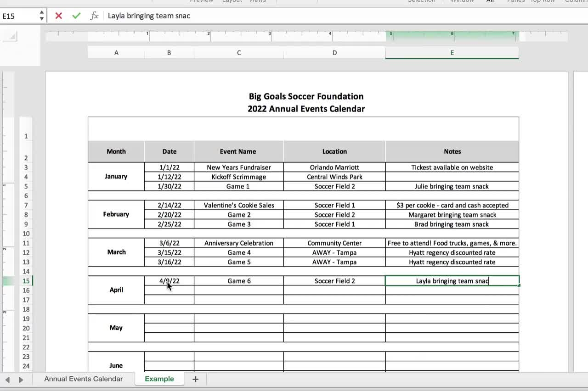Click the 1/12/22 date cell
588x391 pixels.
point(169,177)
